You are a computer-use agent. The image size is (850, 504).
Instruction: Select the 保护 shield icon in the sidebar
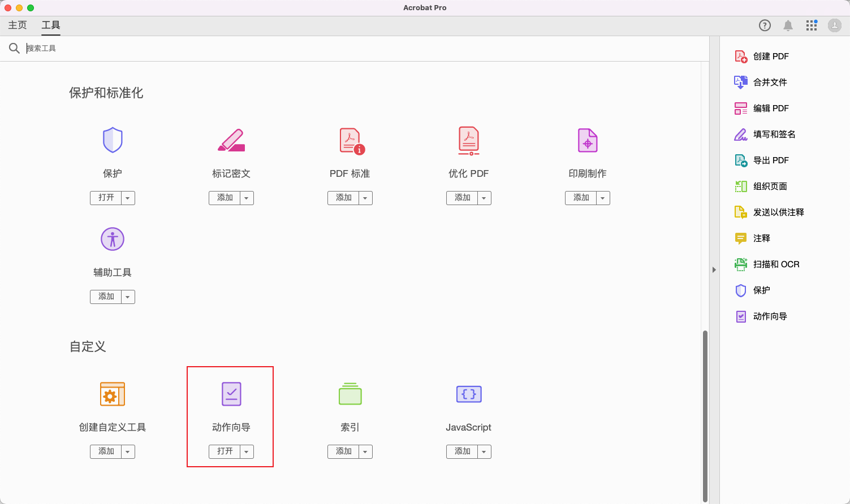pos(741,290)
